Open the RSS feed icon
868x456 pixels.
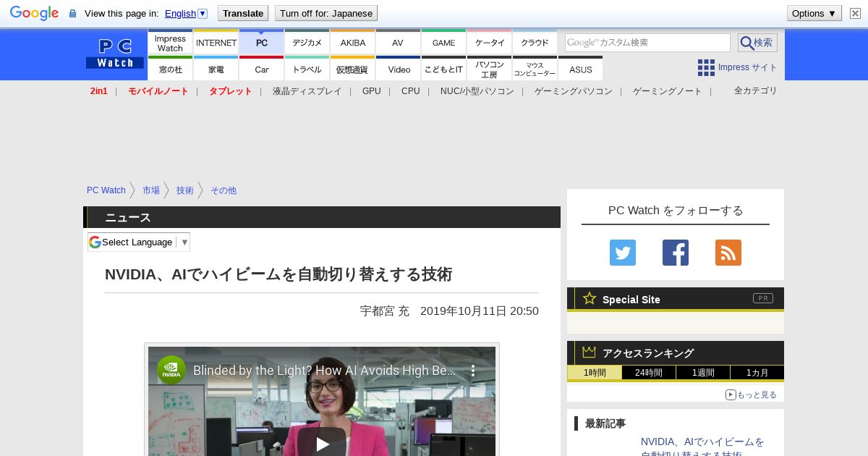[x=728, y=253]
